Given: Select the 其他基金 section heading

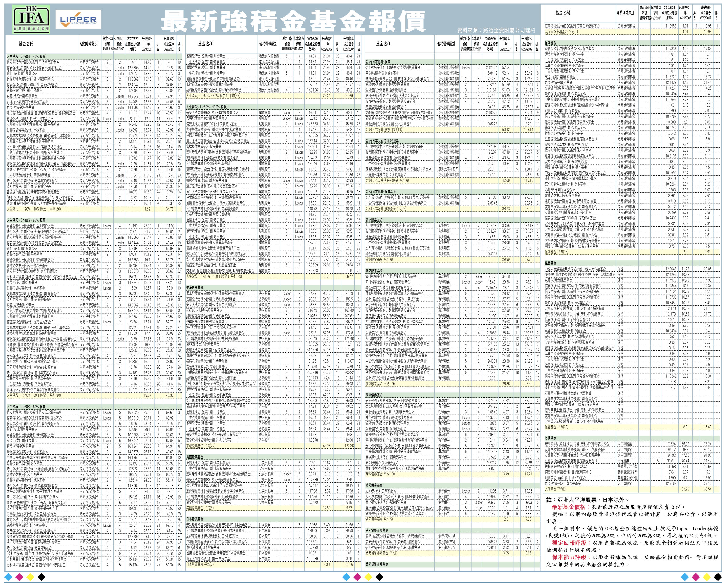Looking at the screenshot, I should coord(550,438).
